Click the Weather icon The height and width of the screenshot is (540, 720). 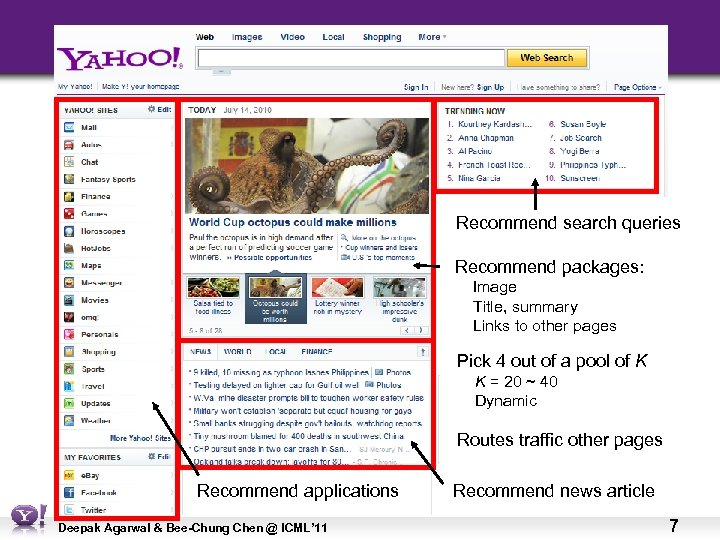69,420
